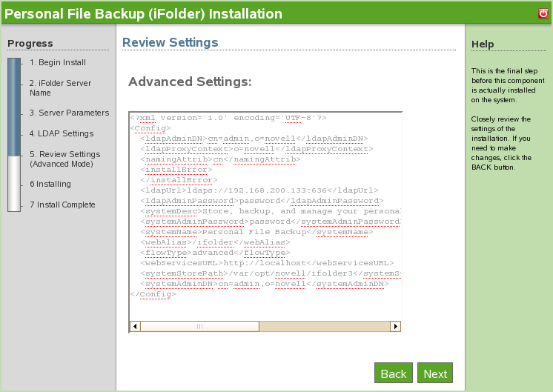
Task: Click the Advanced Settings subheading
Action: (190, 82)
